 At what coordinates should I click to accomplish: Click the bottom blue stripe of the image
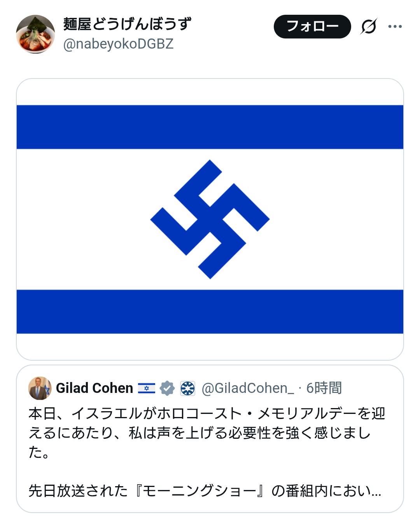(x=210, y=311)
